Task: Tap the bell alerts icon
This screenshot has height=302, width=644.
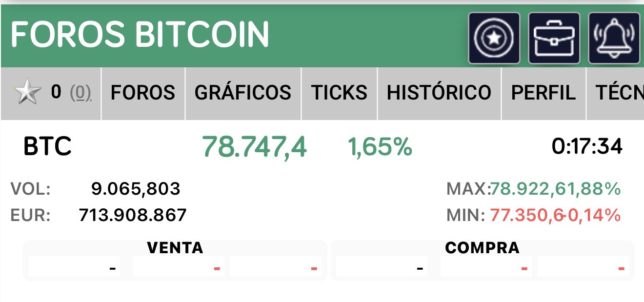Action: click(x=614, y=38)
